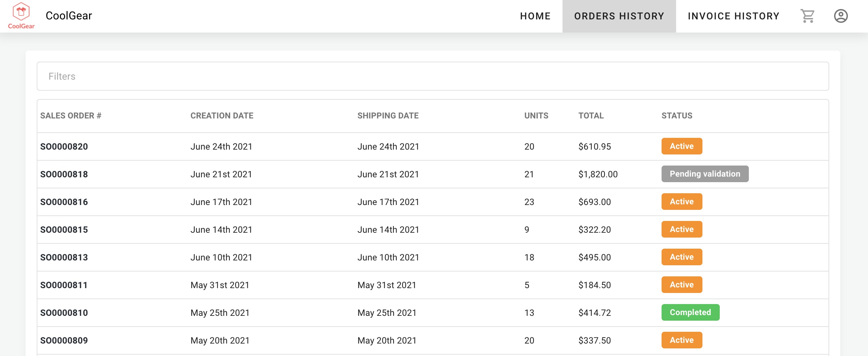Open sales order SO0000810
Image resolution: width=868 pixels, height=356 pixels.
64,313
